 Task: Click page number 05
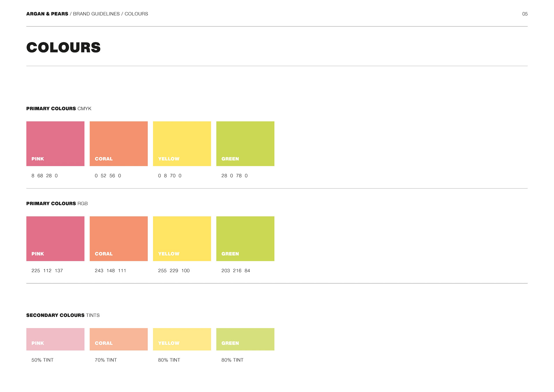[525, 14]
